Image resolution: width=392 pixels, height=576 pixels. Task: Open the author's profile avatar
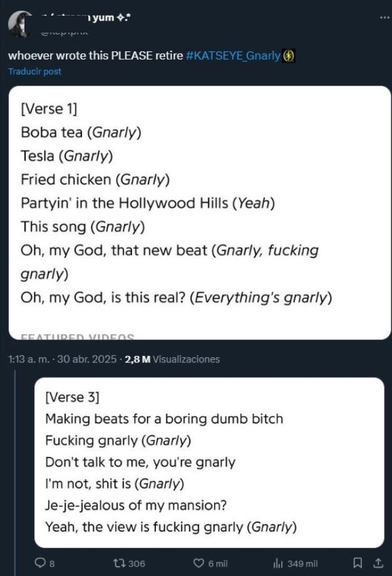tap(21, 24)
